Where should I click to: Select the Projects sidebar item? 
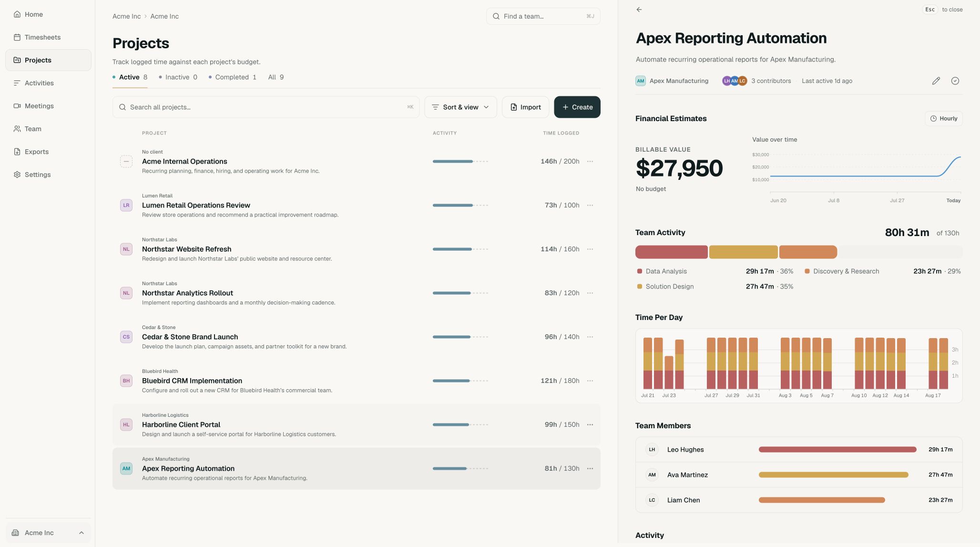48,60
